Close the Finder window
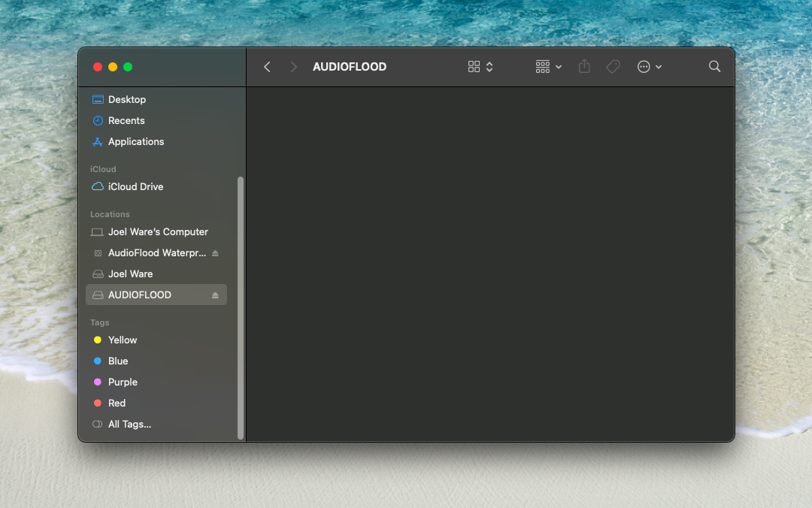 click(97, 67)
